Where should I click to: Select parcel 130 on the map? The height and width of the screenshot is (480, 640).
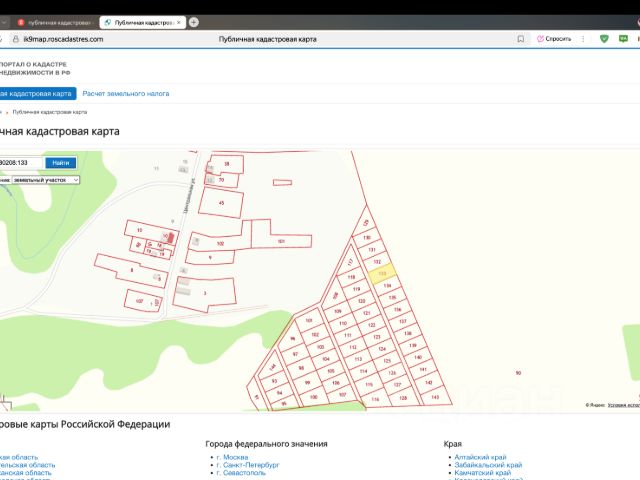[x=367, y=237]
